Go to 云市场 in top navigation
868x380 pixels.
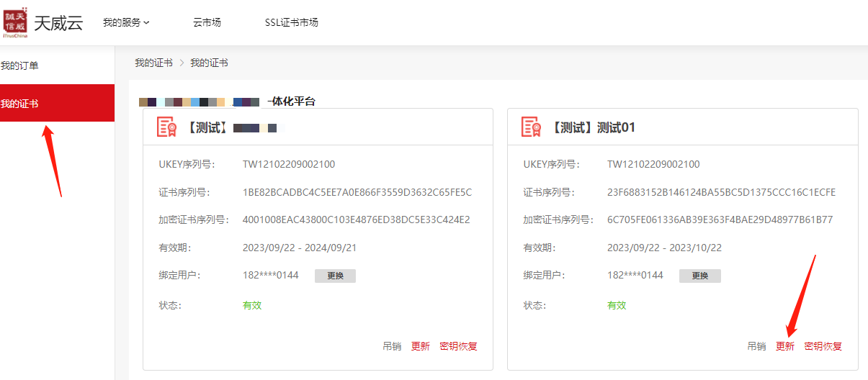(x=207, y=22)
